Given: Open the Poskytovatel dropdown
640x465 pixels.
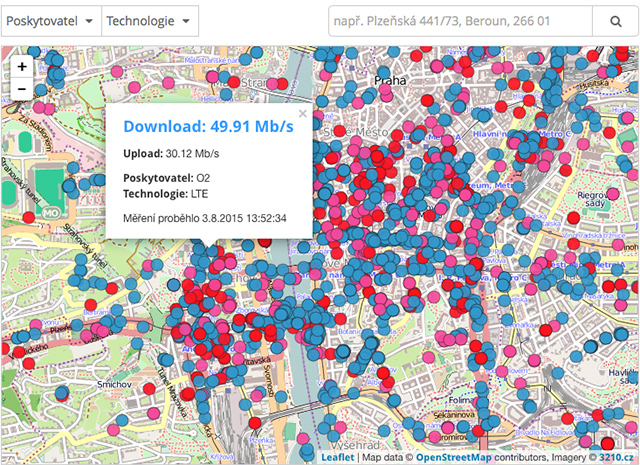Looking at the screenshot, I should point(51,21).
